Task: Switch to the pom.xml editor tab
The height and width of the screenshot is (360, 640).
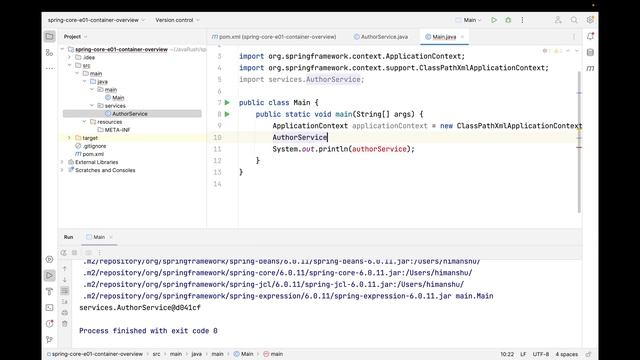Action: pos(274,37)
